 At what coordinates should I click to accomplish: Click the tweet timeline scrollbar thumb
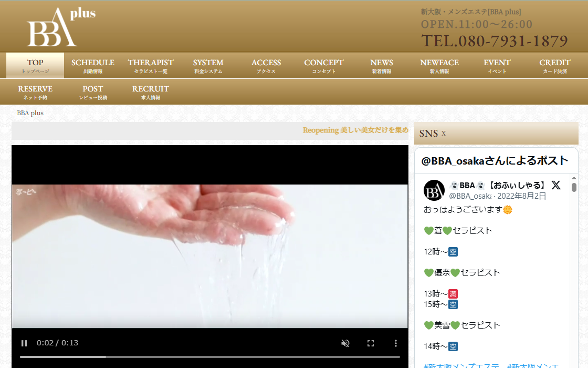(x=574, y=187)
